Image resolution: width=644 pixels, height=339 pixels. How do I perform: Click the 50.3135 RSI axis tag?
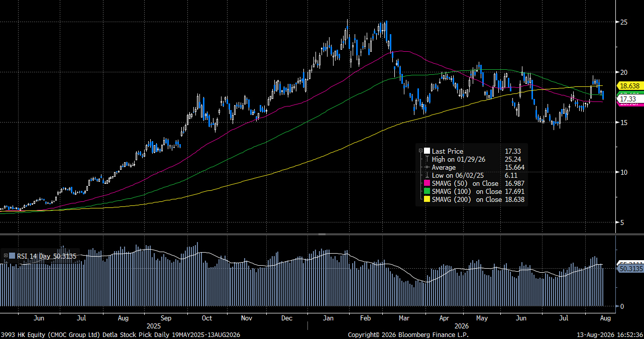[630, 269]
